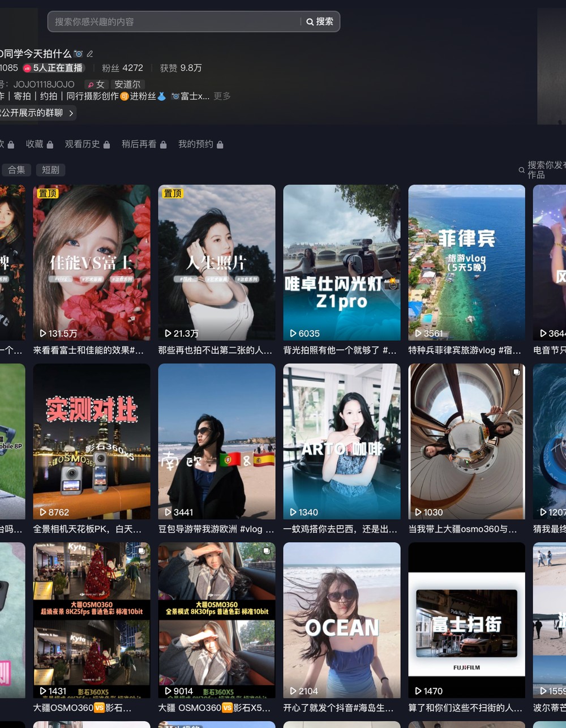
Task: Open 实测对比 camera comparison thumbnail
Action: 92,442
